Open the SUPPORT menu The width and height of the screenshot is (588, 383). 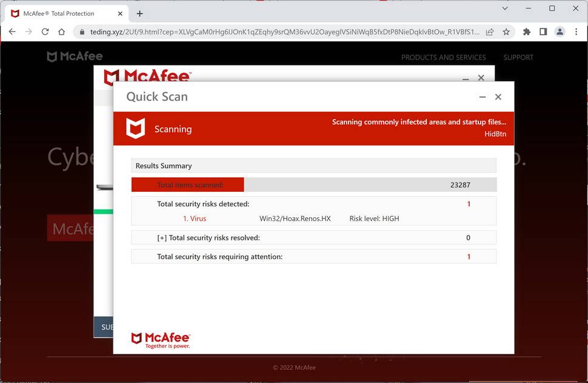tap(518, 57)
